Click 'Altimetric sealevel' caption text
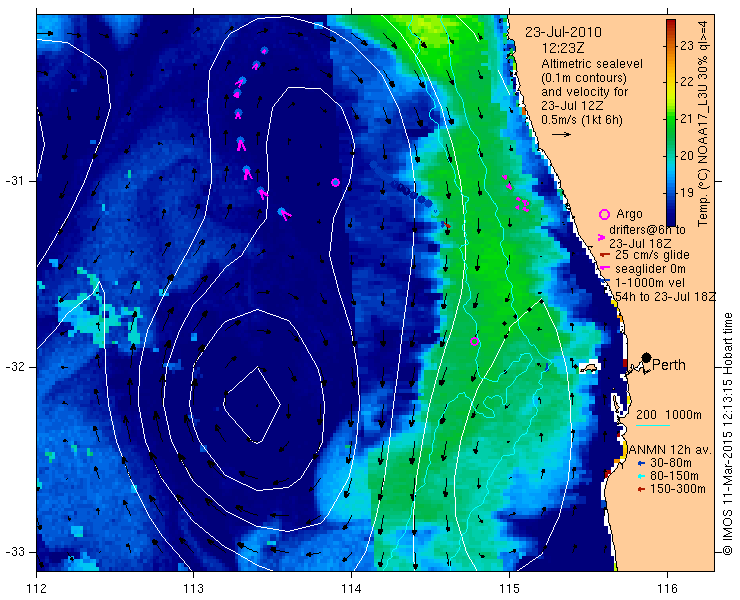740x600 pixels. pyautogui.click(x=592, y=64)
